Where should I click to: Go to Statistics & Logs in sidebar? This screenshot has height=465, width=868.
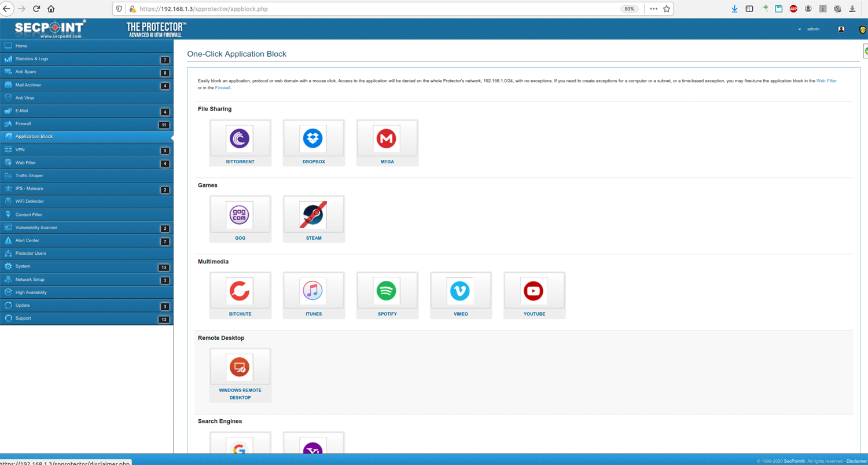32,59
